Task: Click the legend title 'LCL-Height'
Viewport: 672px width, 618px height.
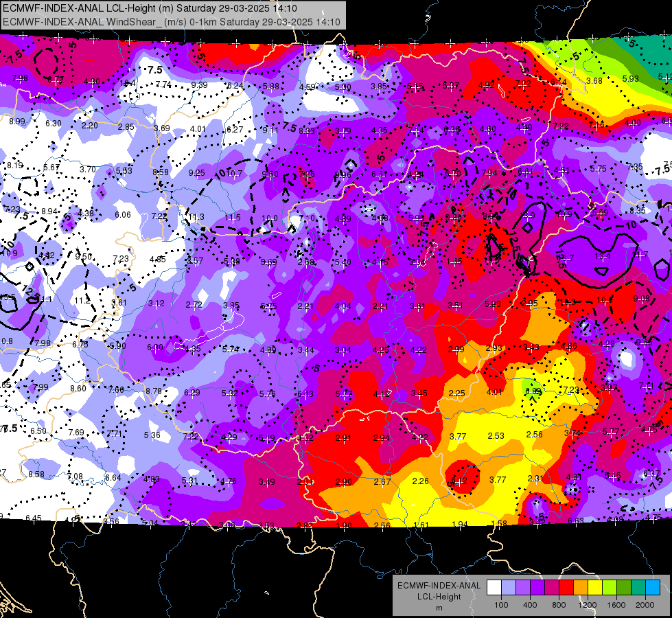Action: 439,597
